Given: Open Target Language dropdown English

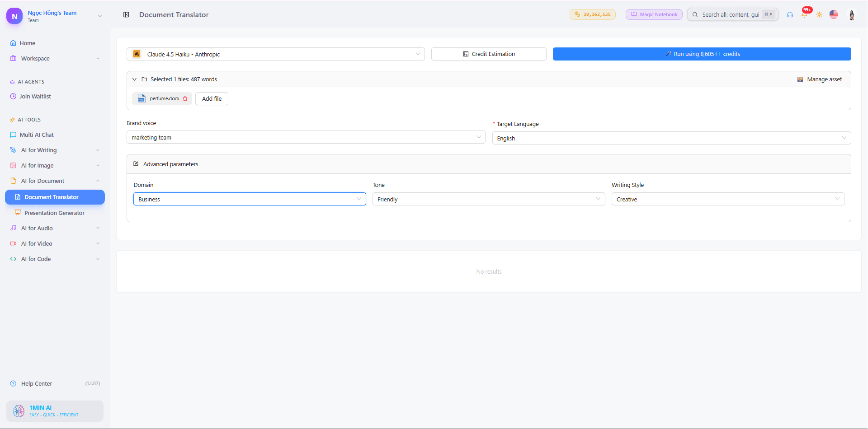Looking at the screenshot, I should (671, 138).
